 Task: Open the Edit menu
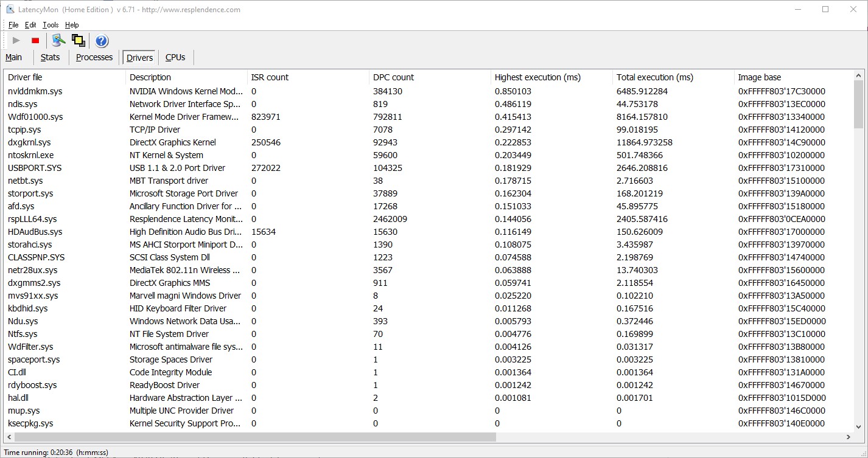click(x=30, y=25)
